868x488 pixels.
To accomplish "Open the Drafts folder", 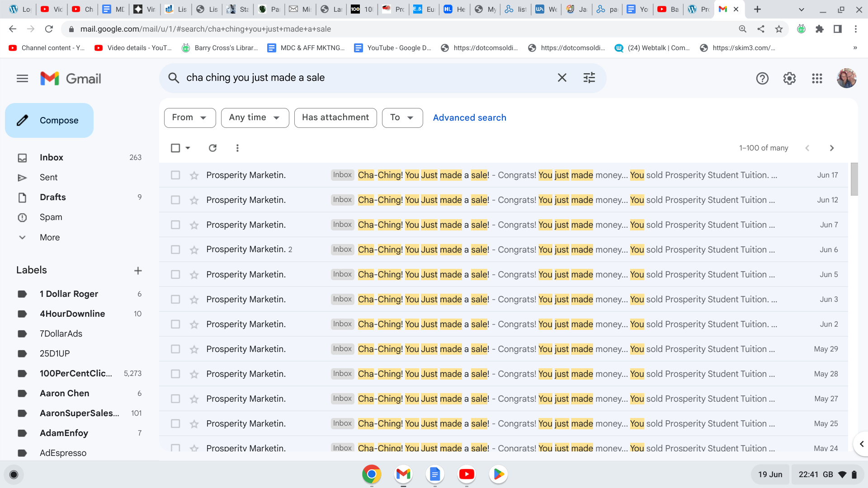I will [x=52, y=197].
